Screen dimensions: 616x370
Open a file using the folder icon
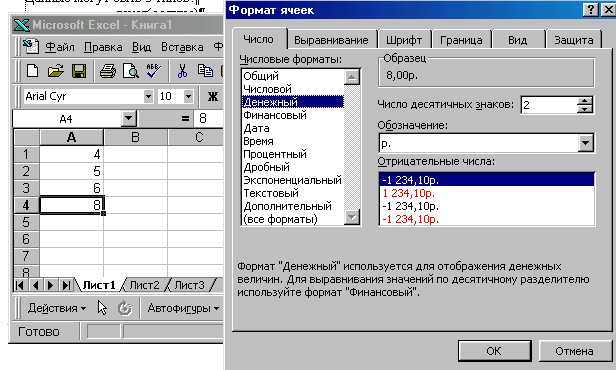coord(55,71)
